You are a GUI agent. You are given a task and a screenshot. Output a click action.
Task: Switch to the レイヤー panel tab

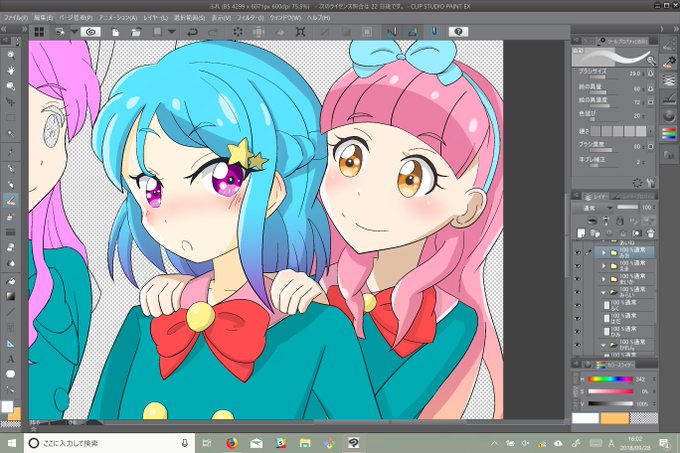click(x=596, y=196)
